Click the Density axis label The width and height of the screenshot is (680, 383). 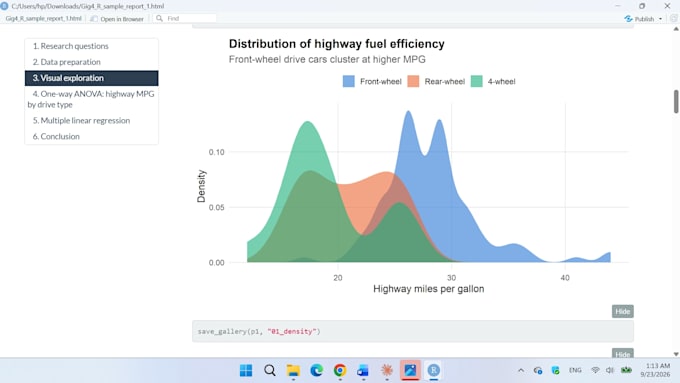[x=201, y=186]
